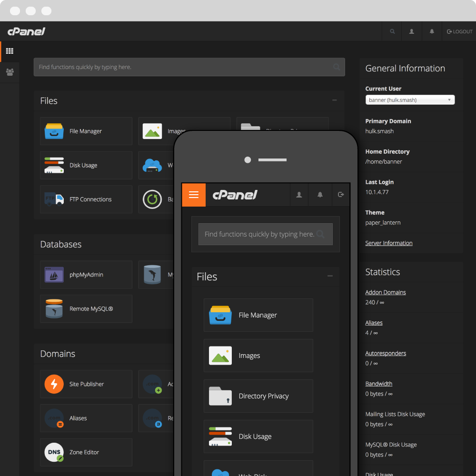Click the 10.1.4.77 last login value
The image size is (476, 476).
click(x=377, y=192)
